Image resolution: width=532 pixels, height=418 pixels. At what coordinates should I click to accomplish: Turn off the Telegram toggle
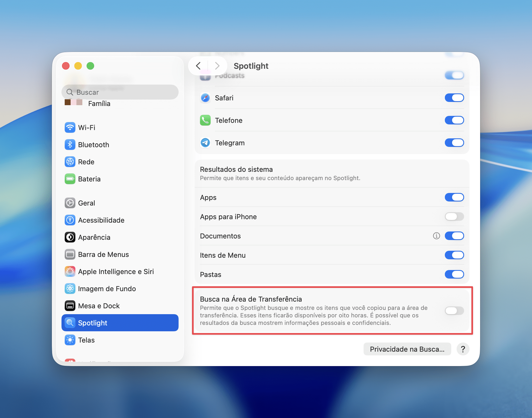454,143
